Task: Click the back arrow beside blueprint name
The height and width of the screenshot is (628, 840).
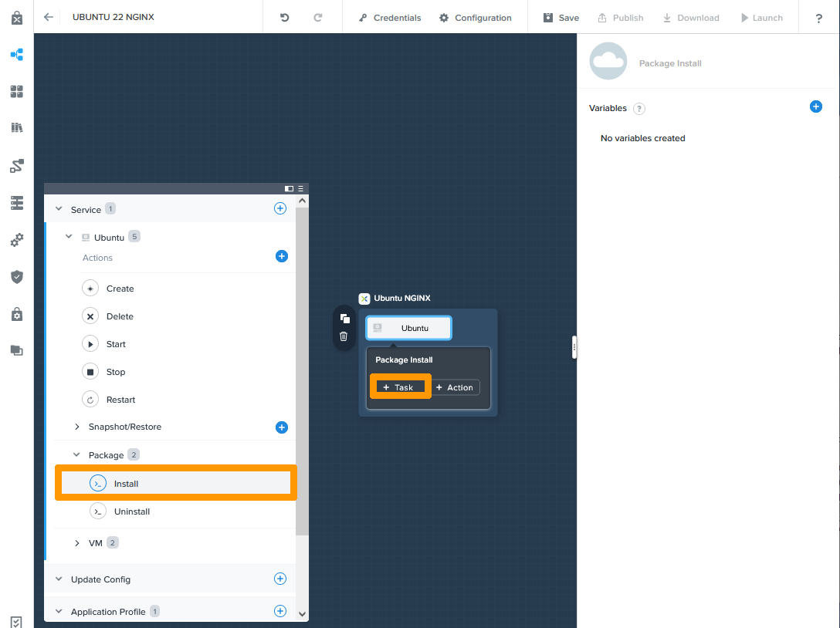Action: coord(49,17)
